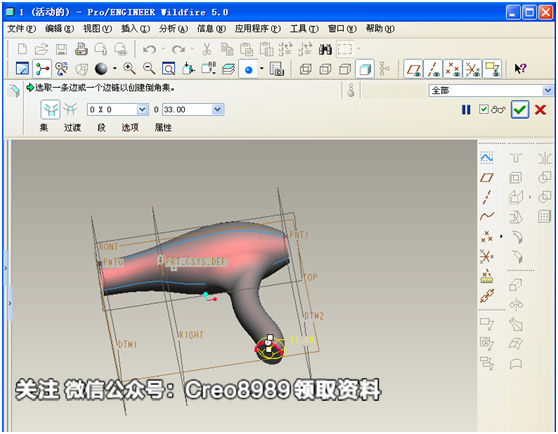Click the Repaint screen icon
Image resolution: width=558 pixels, height=434 pixels.
click(x=23, y=69)
